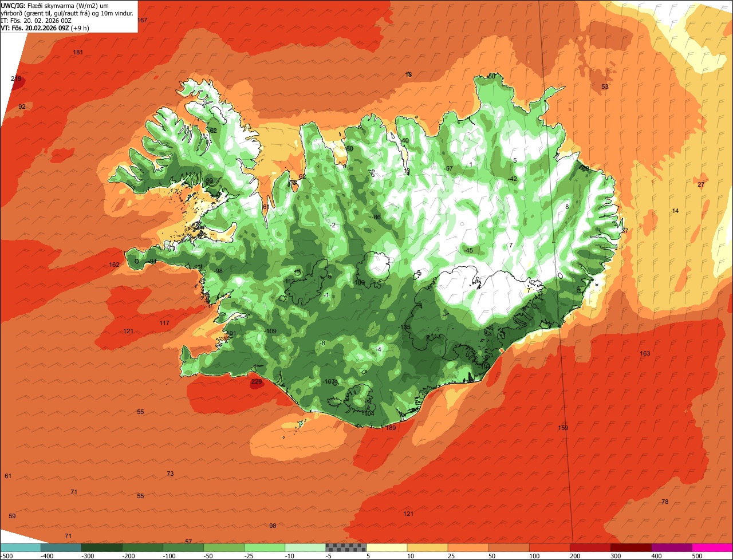This screenshot has width=733, height=560.
Task: Click the inland value -107
Action: tap(329, 382)
